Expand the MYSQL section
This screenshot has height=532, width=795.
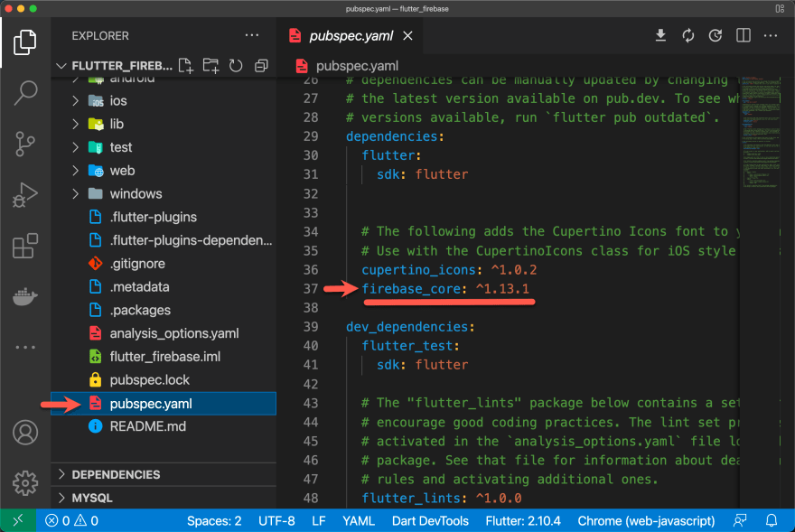point(164,498)
